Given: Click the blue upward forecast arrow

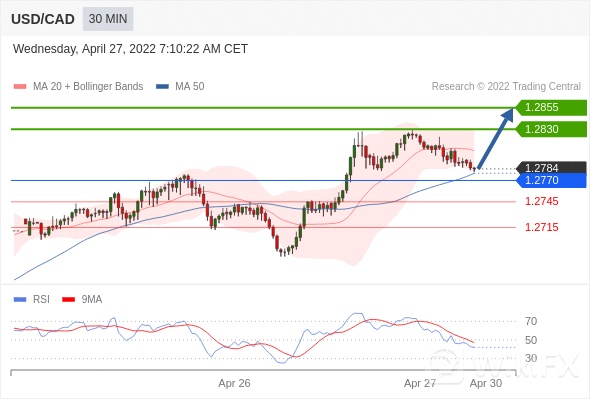Looking at the screenshot, I should 496,138.
